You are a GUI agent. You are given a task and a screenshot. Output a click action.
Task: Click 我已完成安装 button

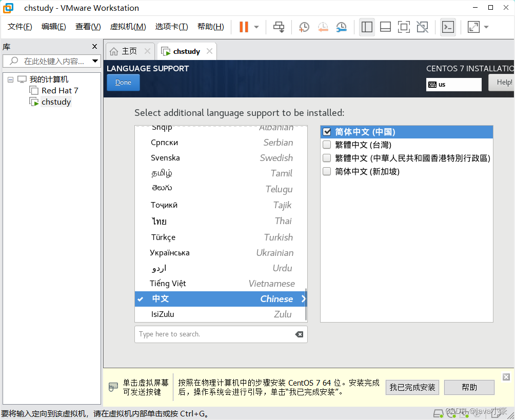click(412, 388)
